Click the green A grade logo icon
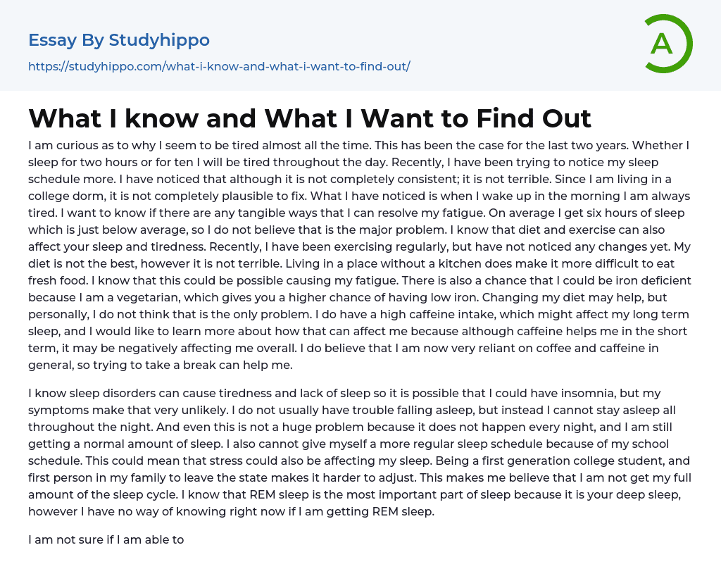The image size is (721, 588). coord(663,44)
